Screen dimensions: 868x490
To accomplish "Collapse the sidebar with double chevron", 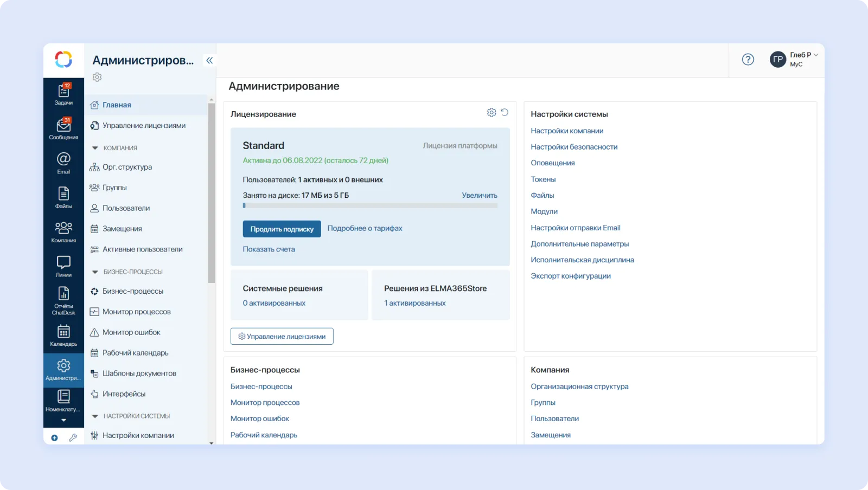I will [209, 60].
